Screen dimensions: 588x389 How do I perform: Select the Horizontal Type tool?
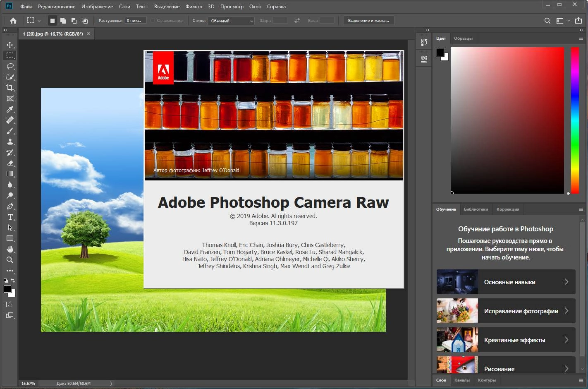click(x=10, y=217)
